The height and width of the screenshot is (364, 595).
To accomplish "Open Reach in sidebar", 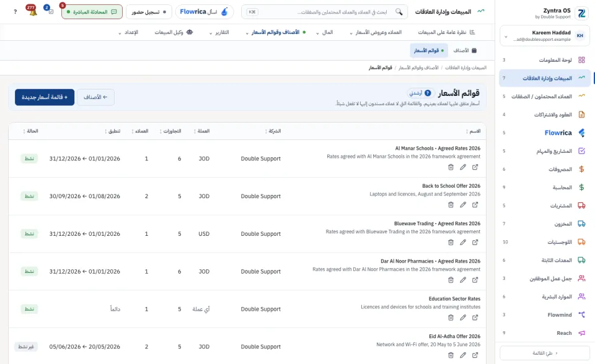I will point(544,333).
